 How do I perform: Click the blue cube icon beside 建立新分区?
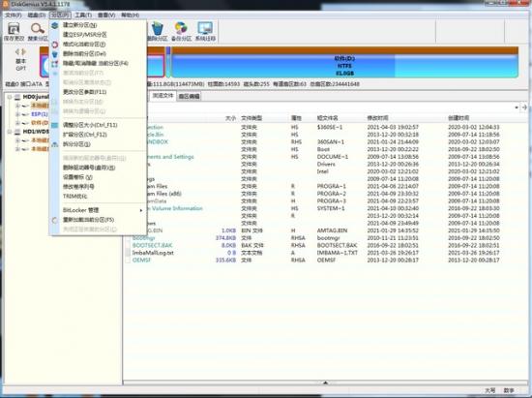[x=54, y=25]
